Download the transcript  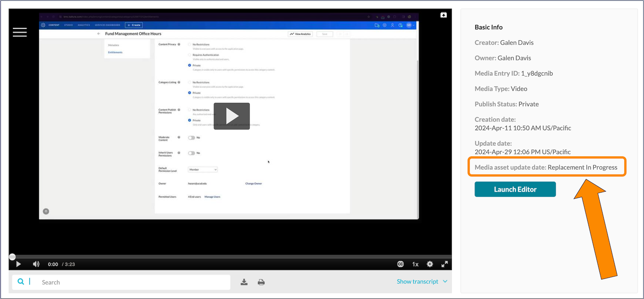244,282
